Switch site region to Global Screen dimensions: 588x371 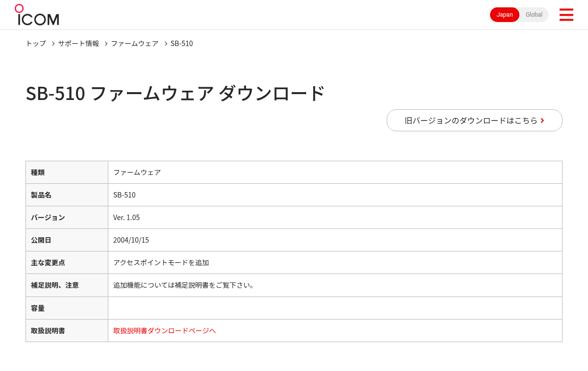(x=534, y=15)
